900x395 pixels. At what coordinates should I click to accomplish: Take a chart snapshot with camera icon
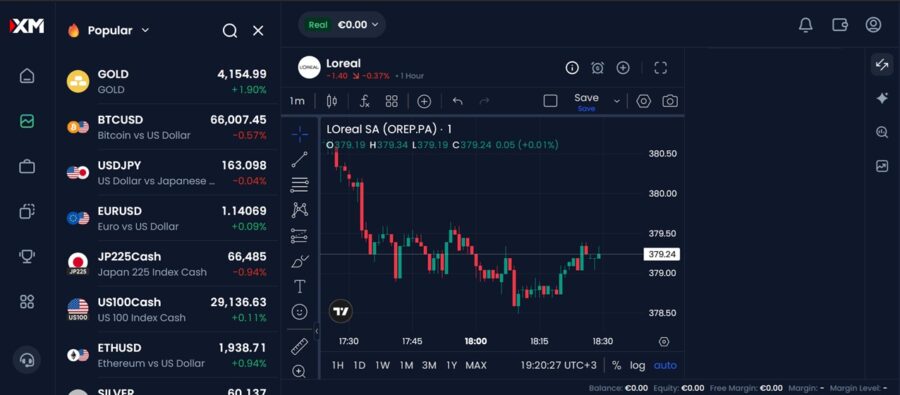coord(670,101)
